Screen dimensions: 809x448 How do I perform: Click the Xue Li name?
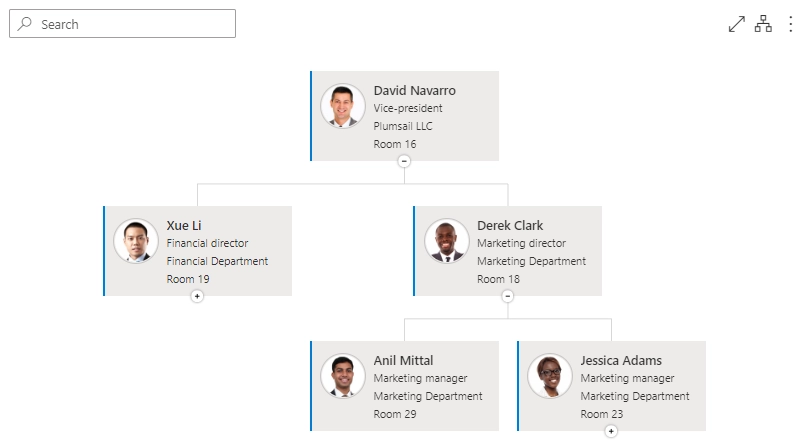[x=184, y=226]
